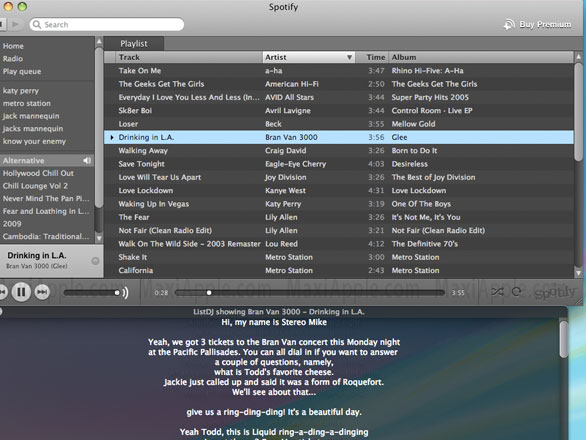Open Play queue in the sidebar
586x440 pixels.
22,71
